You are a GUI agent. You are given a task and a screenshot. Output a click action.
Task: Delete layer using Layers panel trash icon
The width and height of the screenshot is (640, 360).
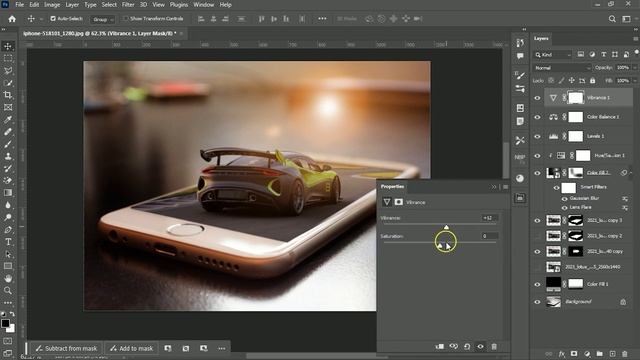tap(624, 353)
